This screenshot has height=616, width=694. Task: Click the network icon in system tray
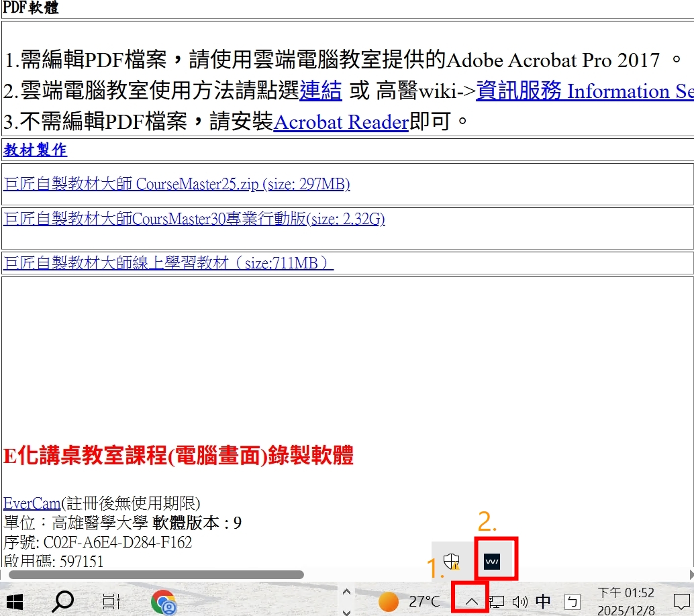497,601
